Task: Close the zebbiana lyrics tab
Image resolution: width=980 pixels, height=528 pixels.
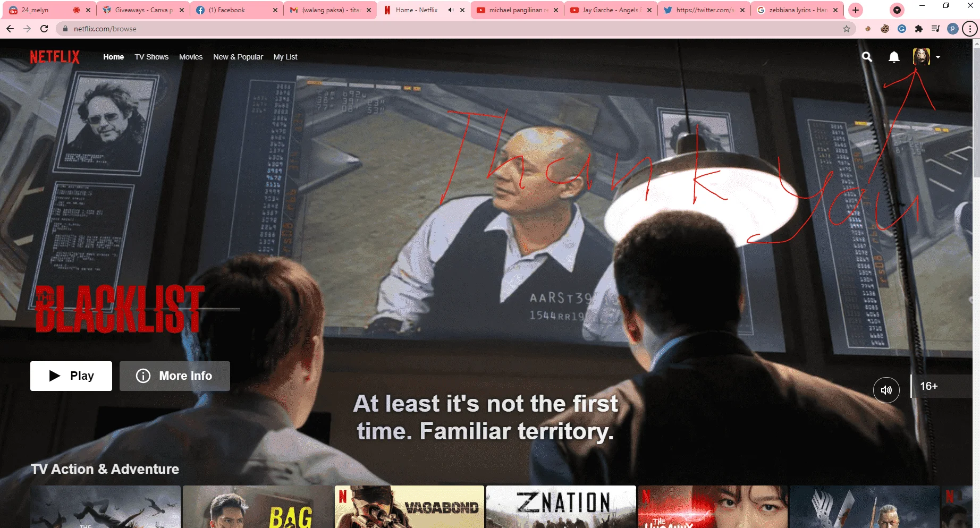Action: pyautogui.click(x=835, y=10)
